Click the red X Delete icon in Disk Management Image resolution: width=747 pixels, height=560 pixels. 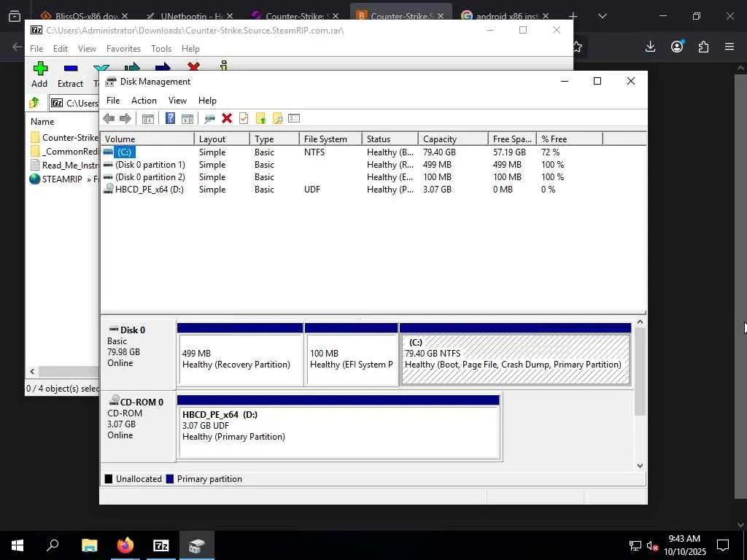227,119
